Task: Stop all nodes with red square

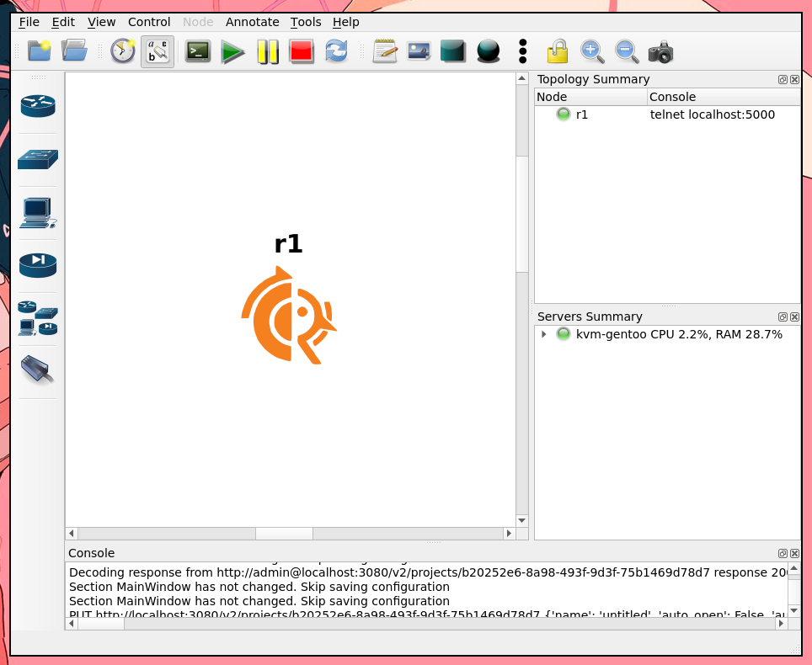Action: tap(302, 52)
